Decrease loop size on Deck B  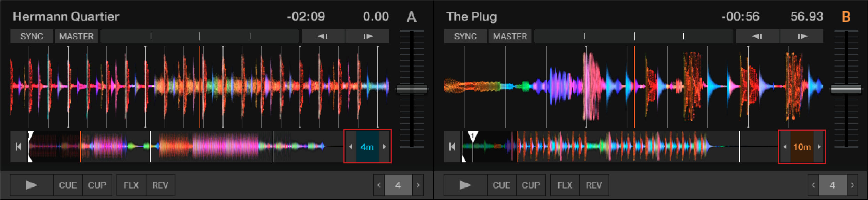(x=813, y=185)
